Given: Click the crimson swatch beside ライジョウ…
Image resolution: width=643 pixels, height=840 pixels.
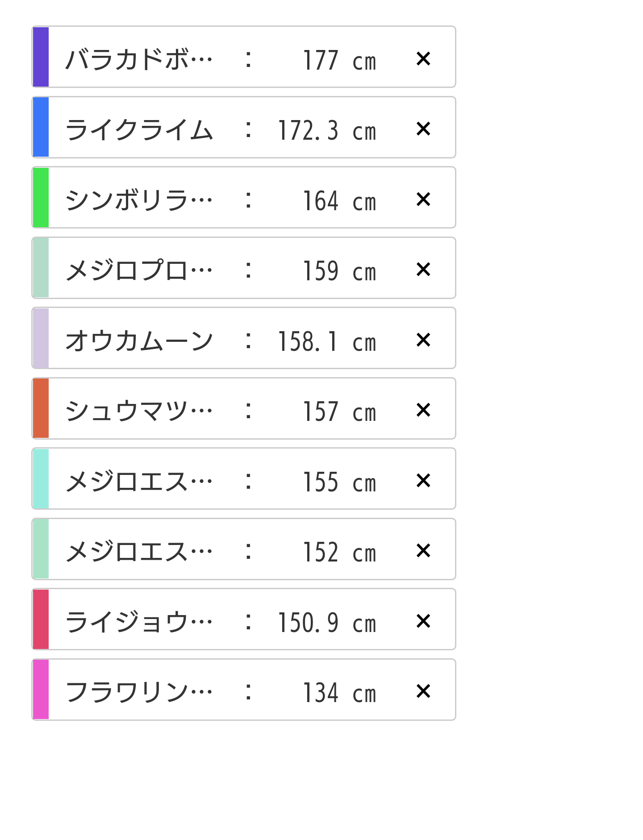Looking at the screenshot, I should tap(41, 620).
